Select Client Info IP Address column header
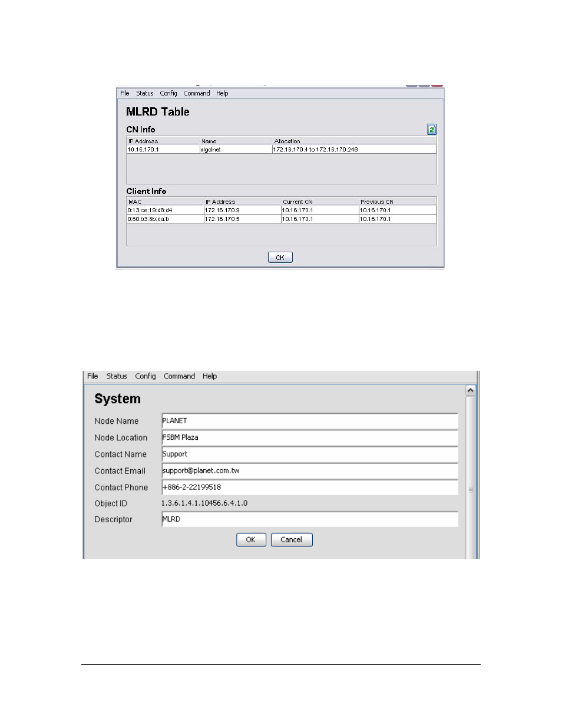 pyautogui.click(x=243, y=202)
